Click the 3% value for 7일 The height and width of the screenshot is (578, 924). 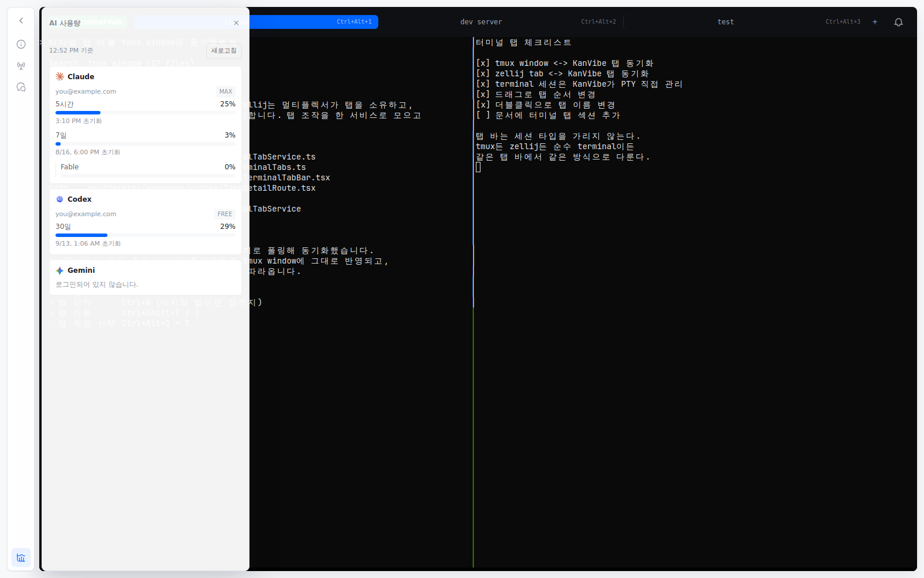click(230, 135)
